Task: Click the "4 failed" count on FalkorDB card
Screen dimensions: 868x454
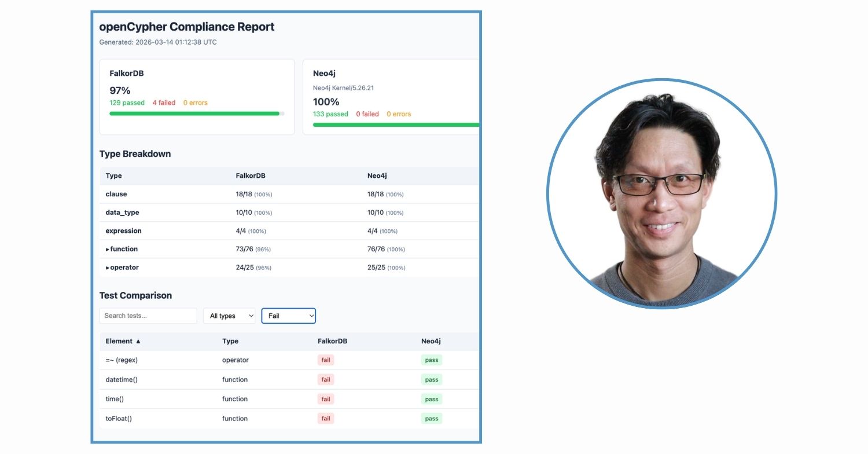Action: 164,102
